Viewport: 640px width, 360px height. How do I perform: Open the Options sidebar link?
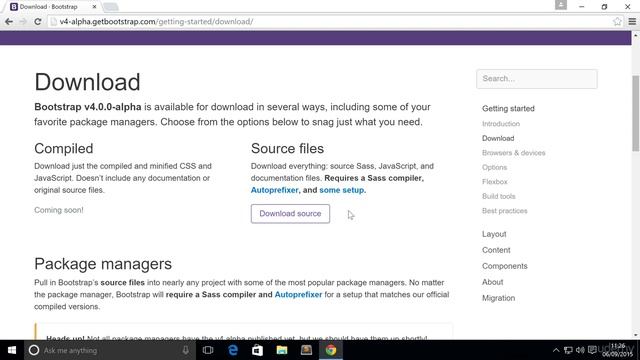point(494,167)
